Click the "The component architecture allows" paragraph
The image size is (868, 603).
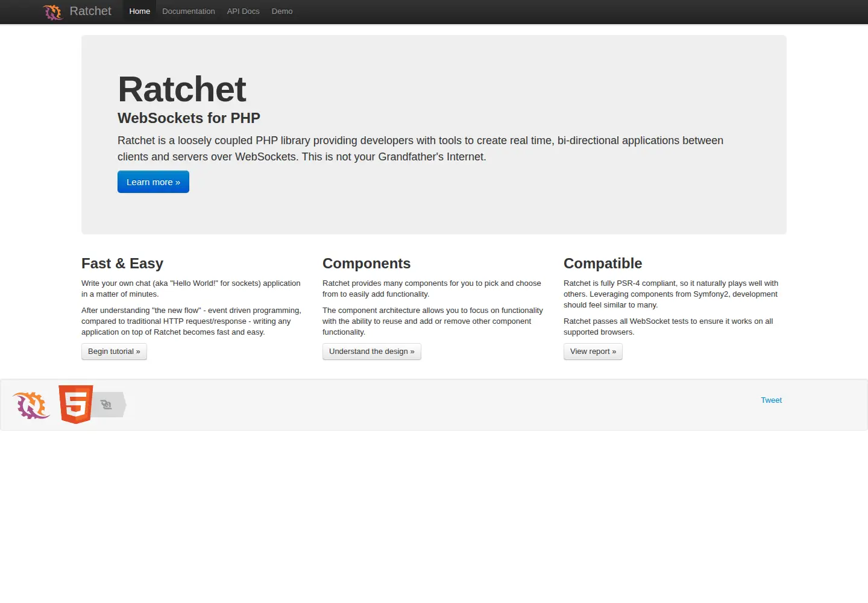[433, 321]
